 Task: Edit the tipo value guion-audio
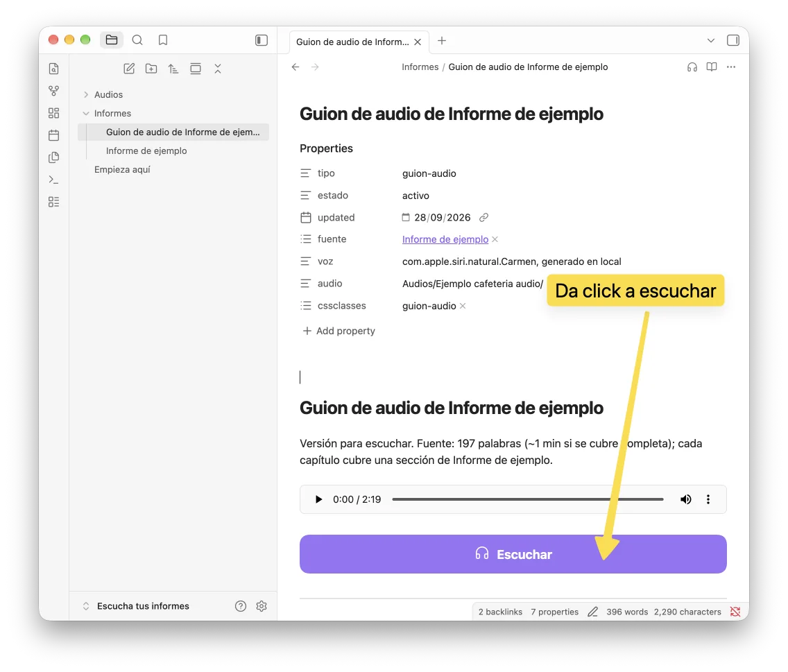429,173
